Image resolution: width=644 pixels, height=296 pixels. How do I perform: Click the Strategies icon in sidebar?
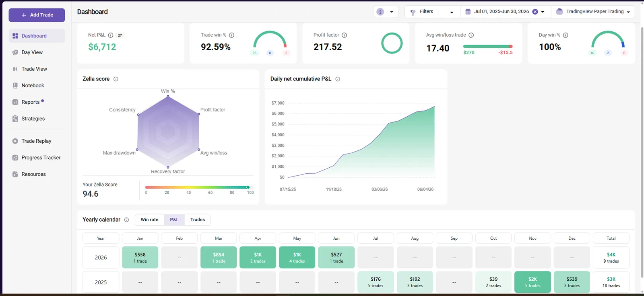click(x=15, y=119)
